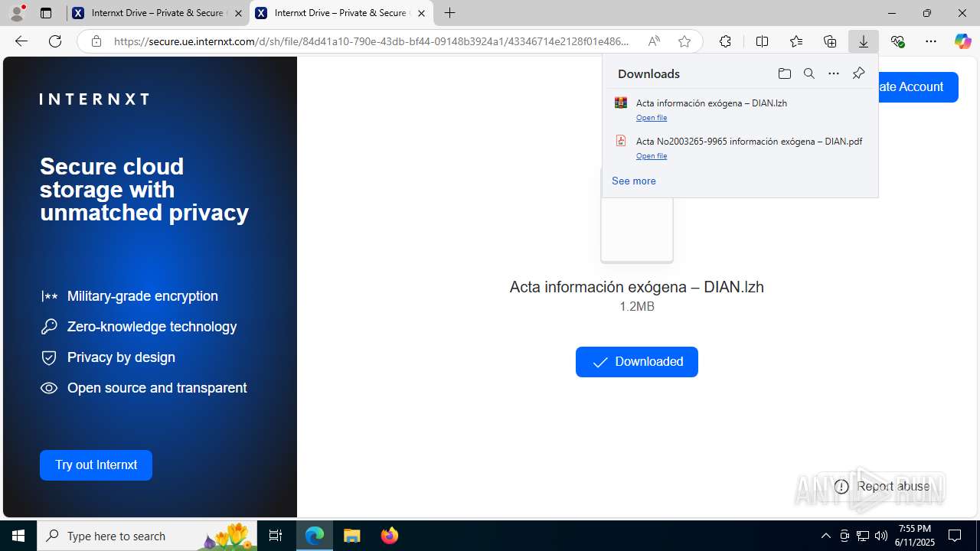Image resolution: width=980 pixels, height=551 pixels.
Task: Open Browser essentials icon
Action: (897, 41)
